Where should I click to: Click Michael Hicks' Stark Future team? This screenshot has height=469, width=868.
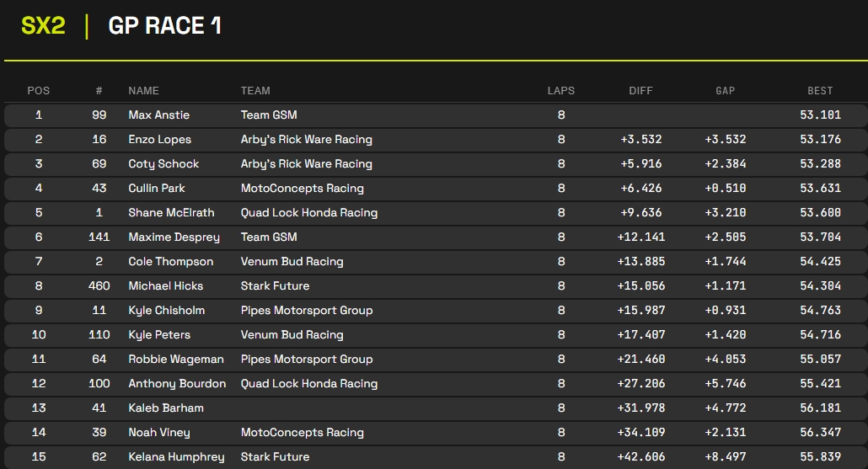coord(275,285)
